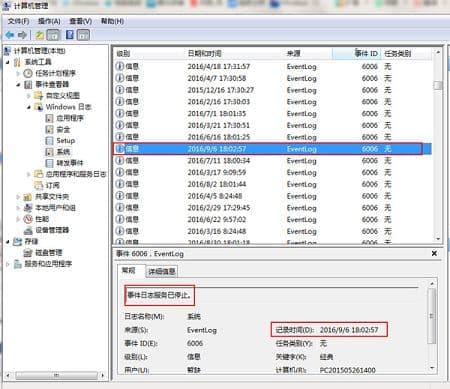Click the blue Help toolbar icon
The height and width of the screenshot is (389, 450).
70,35
